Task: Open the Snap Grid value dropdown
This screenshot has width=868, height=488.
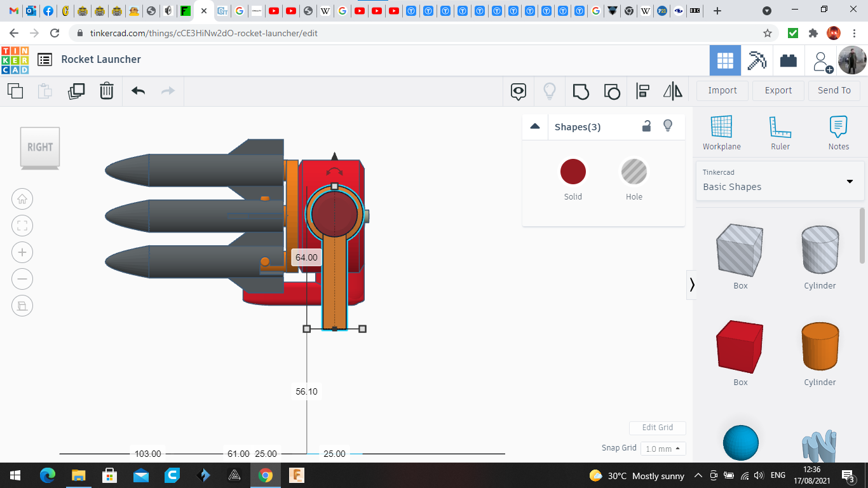Action: tap(663, 449)
